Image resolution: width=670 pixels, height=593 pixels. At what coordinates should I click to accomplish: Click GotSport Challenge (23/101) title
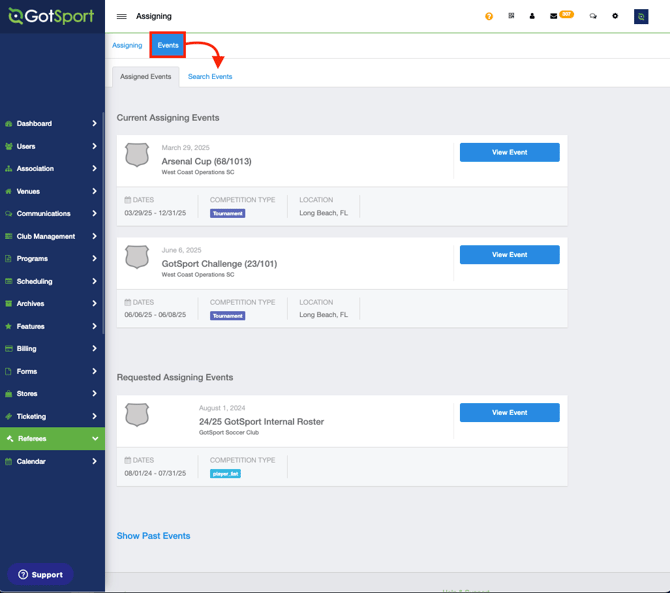coord(219,264)
